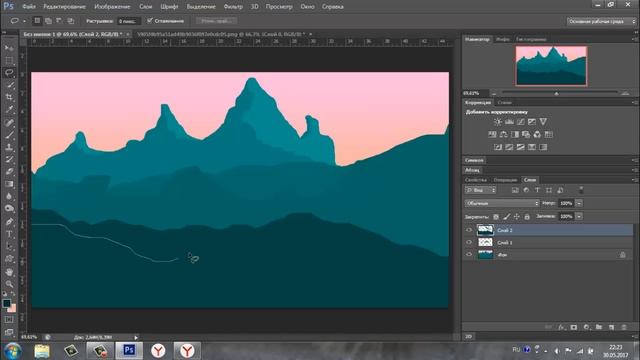Image resolution: width=640 pixels, height=360 pixels.
Task: Add a Channel Mixer adjustment
Action: click(537, 134)
